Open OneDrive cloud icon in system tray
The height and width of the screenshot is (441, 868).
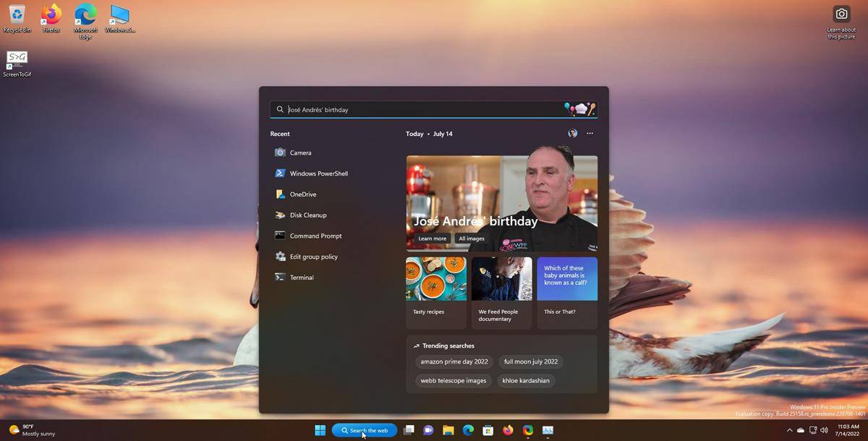click(801, 428)
